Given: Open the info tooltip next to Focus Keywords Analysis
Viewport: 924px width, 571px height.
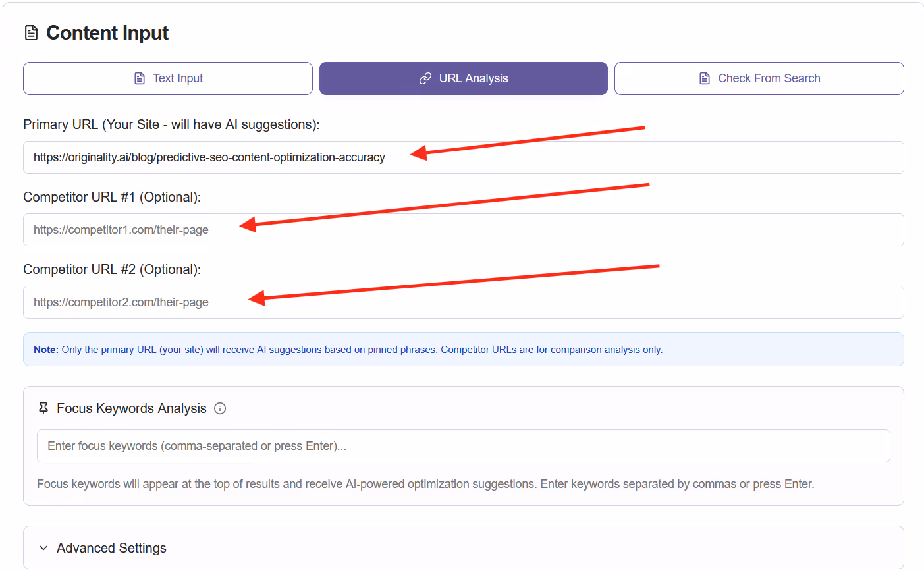Looking at the screenshot, I should (x=220, y=408).
